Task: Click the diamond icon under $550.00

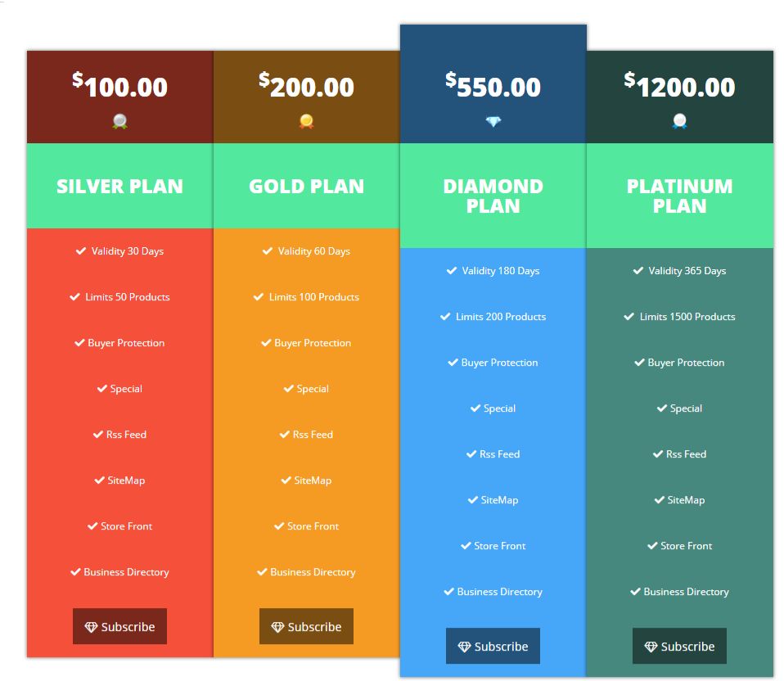Action: (493, 122)
